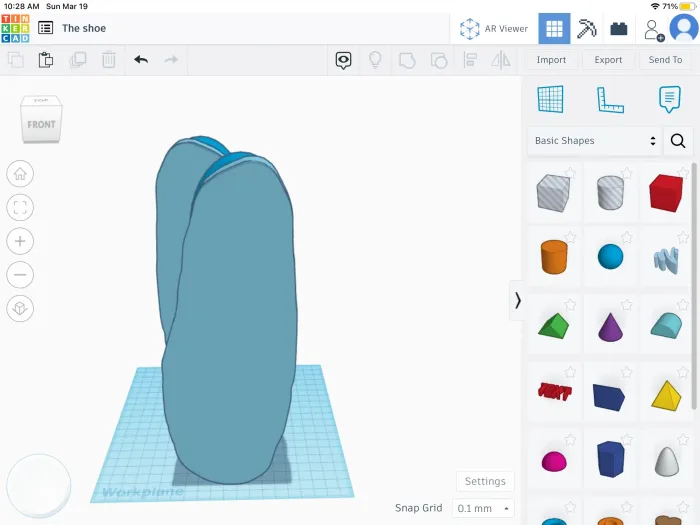Screen dimensions: 700x525
Task: Pick the teal Round Roof shape
Action: pyautogui.click(x=666, y=325)
